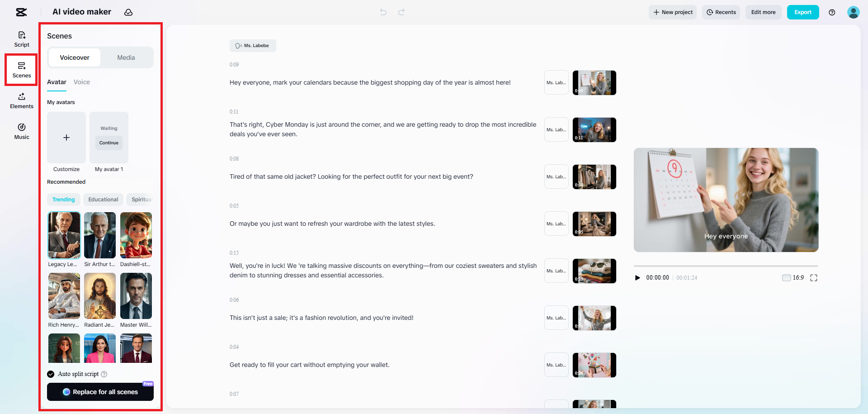
Task: Open the Ms. Labebe voice selector chip
Action: [x=253, y=46]
